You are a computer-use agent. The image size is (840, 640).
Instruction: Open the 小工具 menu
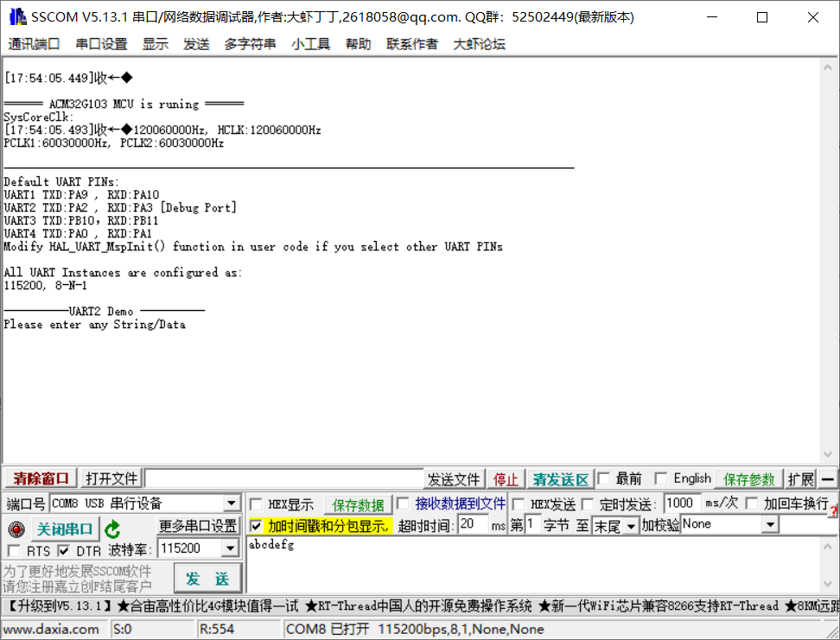(310, 44)
